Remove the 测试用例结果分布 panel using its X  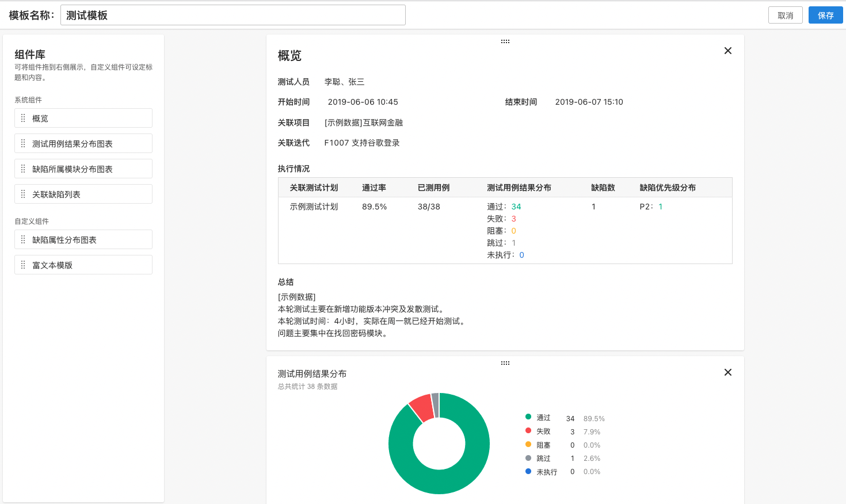click(727, 372)
